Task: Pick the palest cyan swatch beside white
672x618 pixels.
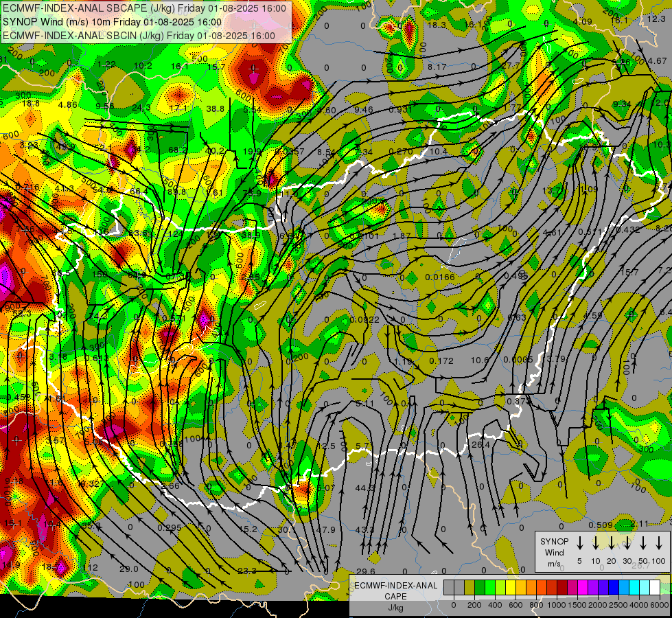Action: coord(645,587)
